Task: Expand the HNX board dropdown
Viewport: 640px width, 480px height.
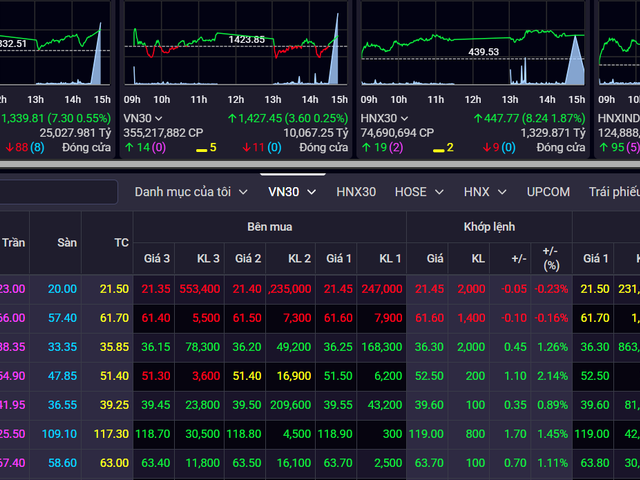Action: click(x=485, y=191)
